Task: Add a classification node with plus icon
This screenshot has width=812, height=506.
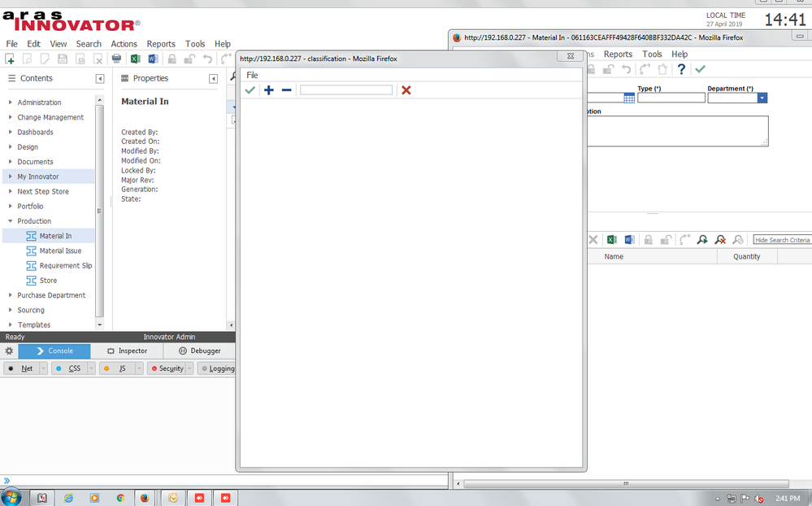Action: [269, 90]
